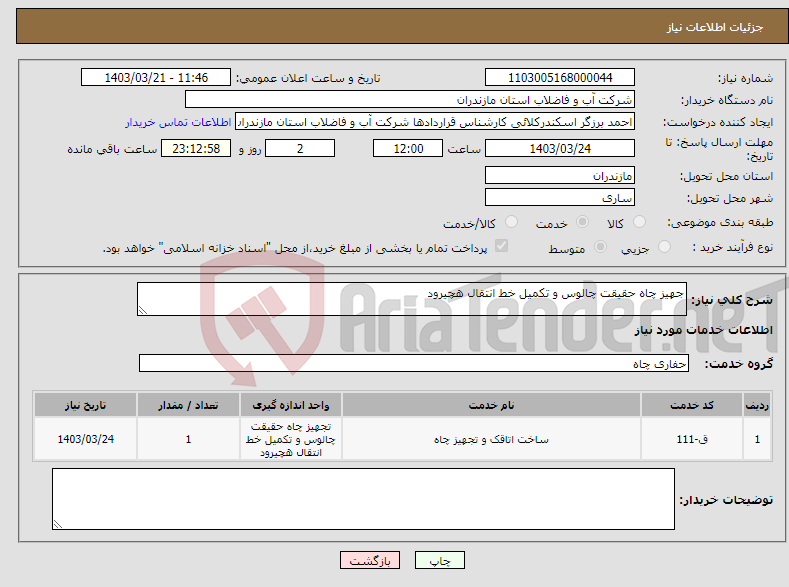Click the چاپ (print) button
789x587 pixels.
[439, 560]
